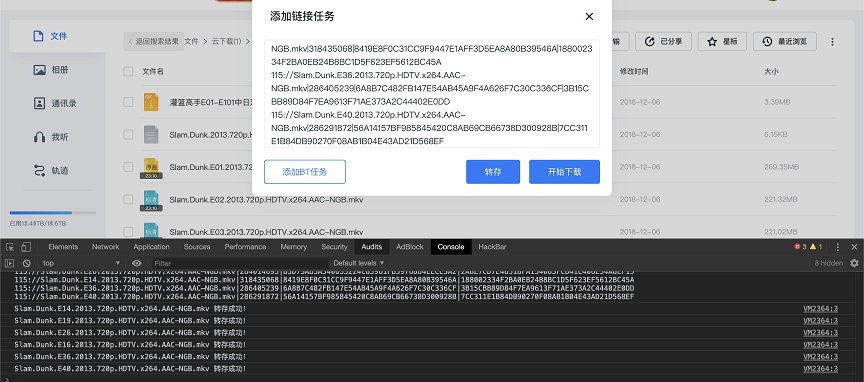Open the three-dot more options menu

833,42
